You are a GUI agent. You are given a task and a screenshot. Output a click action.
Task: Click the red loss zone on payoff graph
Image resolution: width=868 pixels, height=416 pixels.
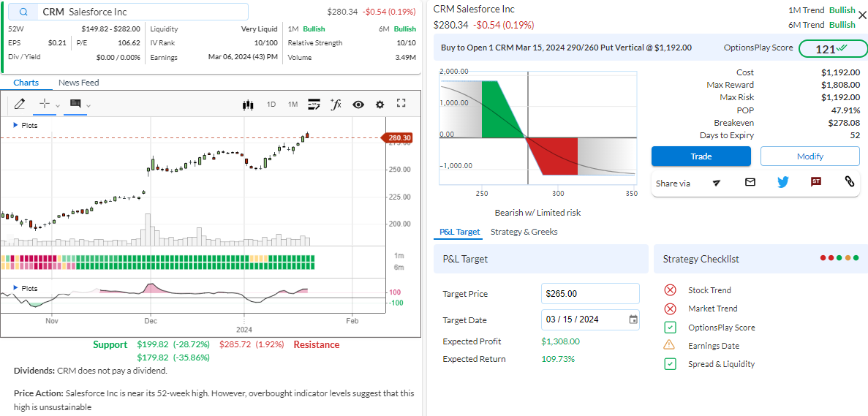click(555, 155)
